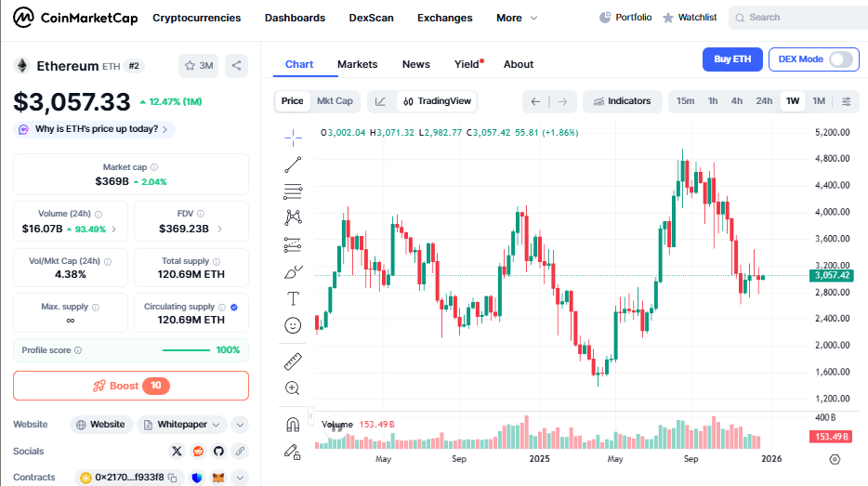Set the chart interval to 4h

coord(737,101)
